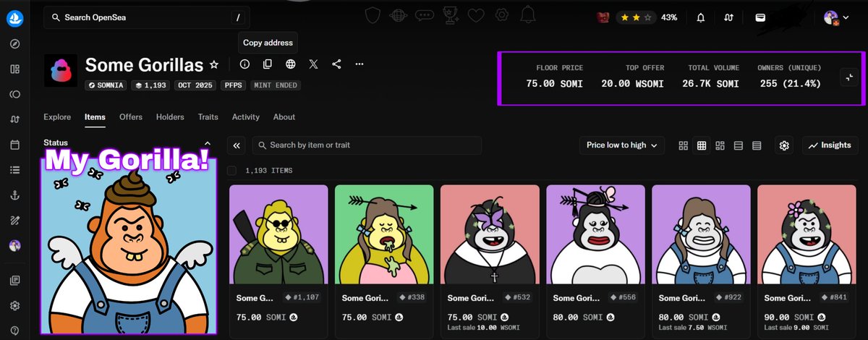The height and width of the screenshot is (340, 868).
Task: Open the list activity icon in sidebar
Action: coord(14,170)
